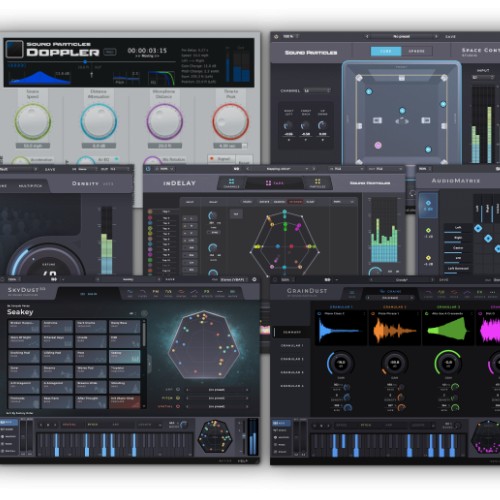The width and height of the screenshot is (500, 500).
Task: Open the Multipitch tab in Density
Action: (30, 186)
